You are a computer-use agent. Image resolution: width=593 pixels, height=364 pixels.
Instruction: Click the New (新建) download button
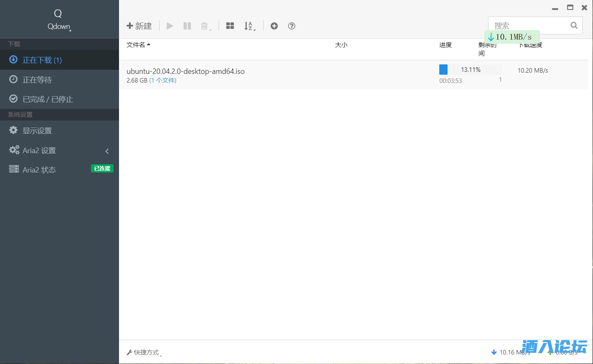point(139,26)
